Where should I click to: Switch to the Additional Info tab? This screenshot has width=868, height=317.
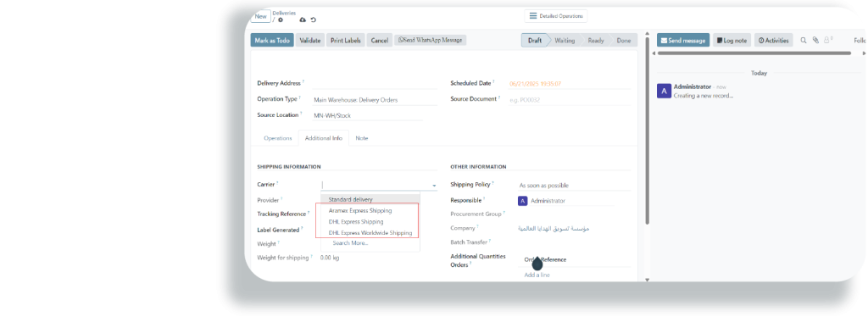tap(323, 138)
